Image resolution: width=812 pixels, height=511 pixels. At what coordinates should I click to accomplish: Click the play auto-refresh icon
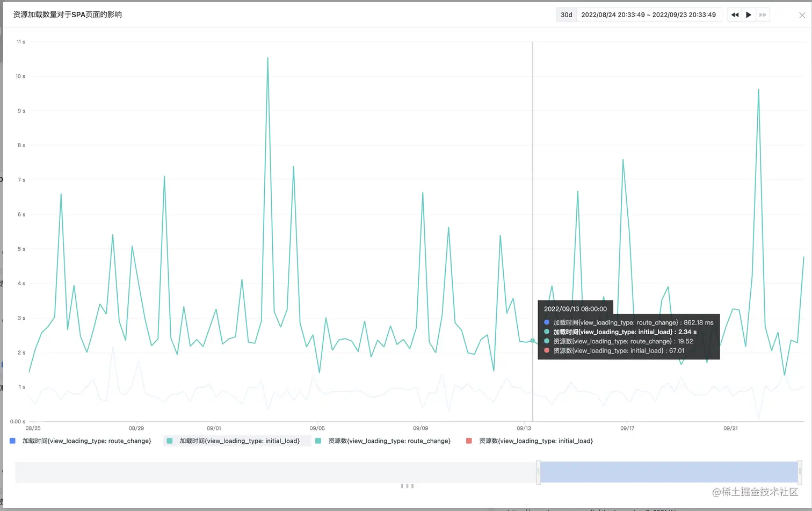(749, 15)
